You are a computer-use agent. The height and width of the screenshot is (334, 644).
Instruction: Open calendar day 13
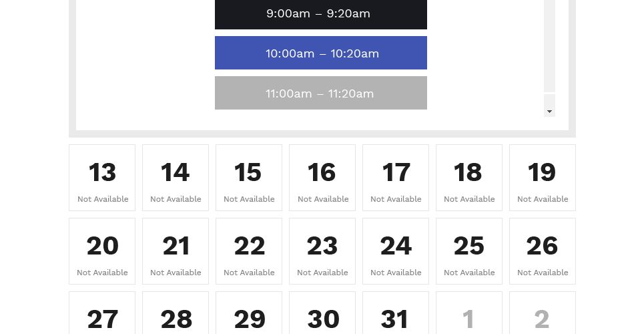102,178
